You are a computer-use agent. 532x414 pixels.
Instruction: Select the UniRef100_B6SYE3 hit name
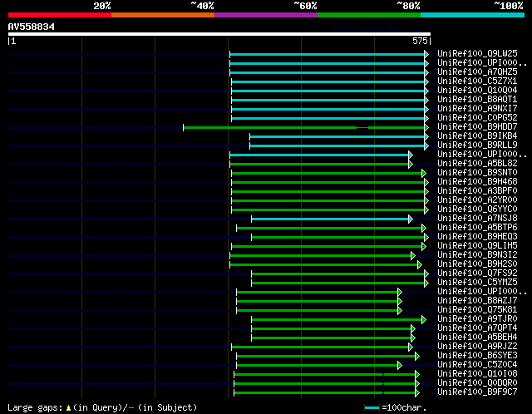[477, 356]
